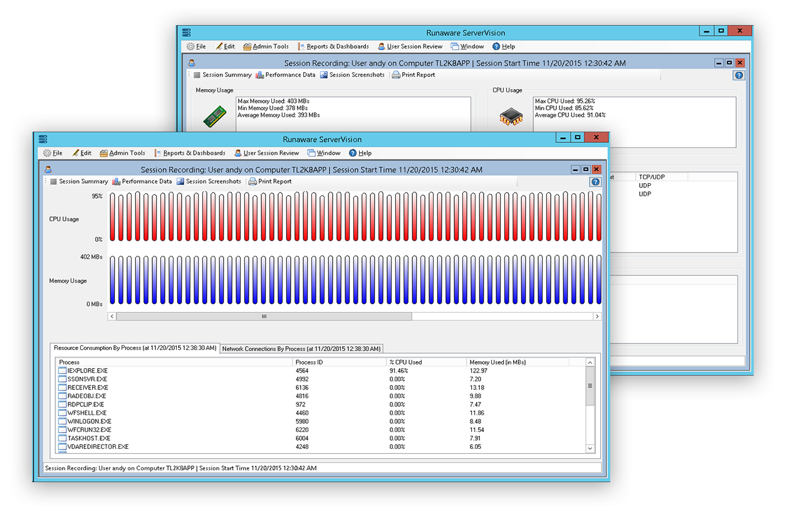Open User Session Review menu in front window
Viewport: 812px width, 511px height.
(271, 153)
